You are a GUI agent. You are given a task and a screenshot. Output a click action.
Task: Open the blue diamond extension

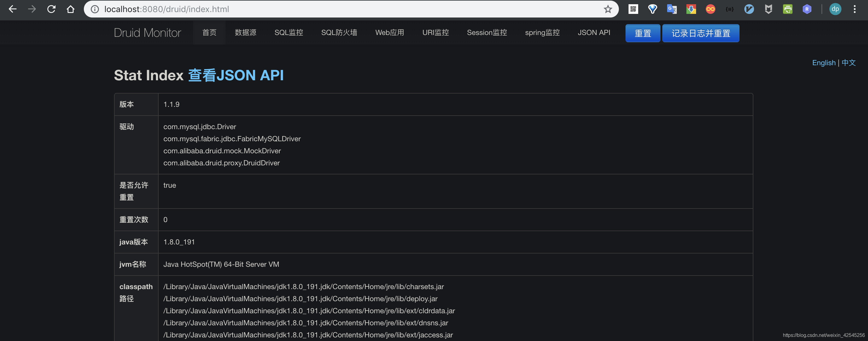click(x=652, y=9)
